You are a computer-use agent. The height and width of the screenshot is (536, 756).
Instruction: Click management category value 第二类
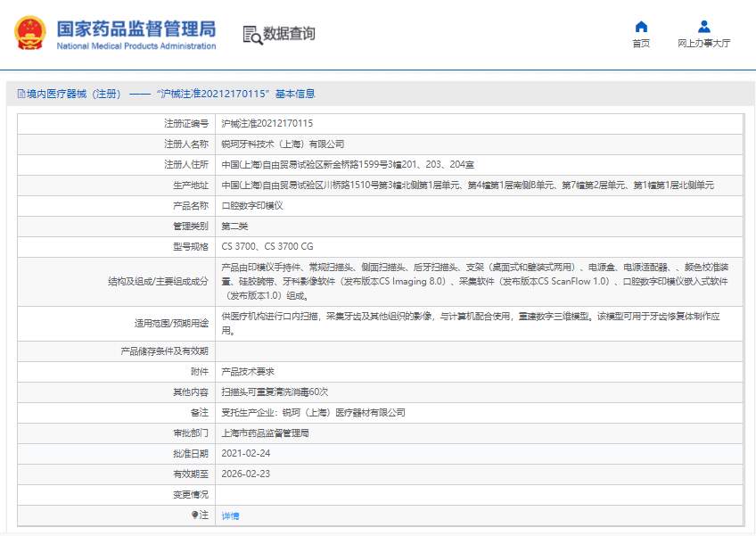[x=234, y=227]
